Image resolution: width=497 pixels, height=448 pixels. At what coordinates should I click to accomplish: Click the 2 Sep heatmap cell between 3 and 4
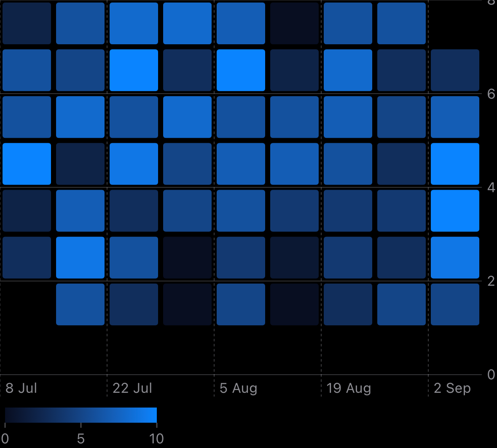pyautogui.click(x=455, y=211)
